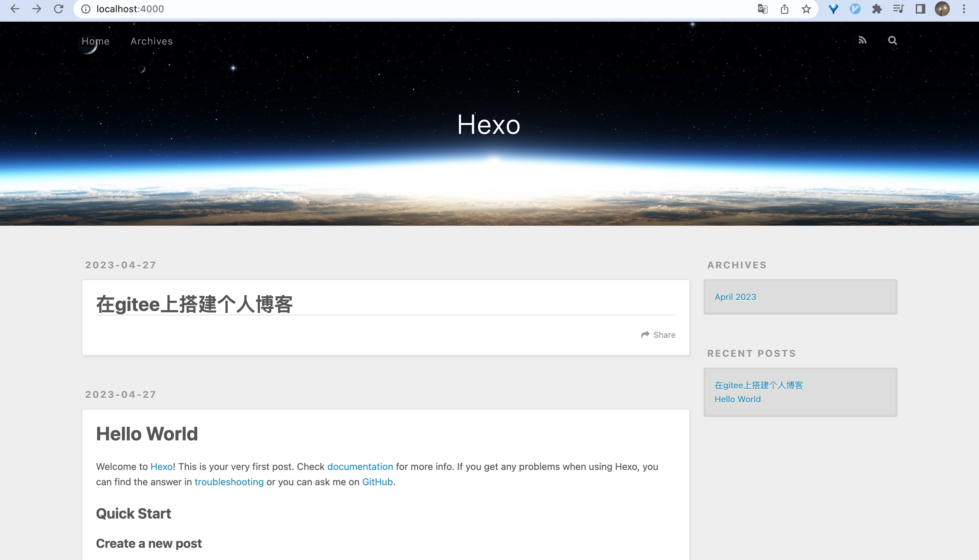Open the Archives nav link

152,41
